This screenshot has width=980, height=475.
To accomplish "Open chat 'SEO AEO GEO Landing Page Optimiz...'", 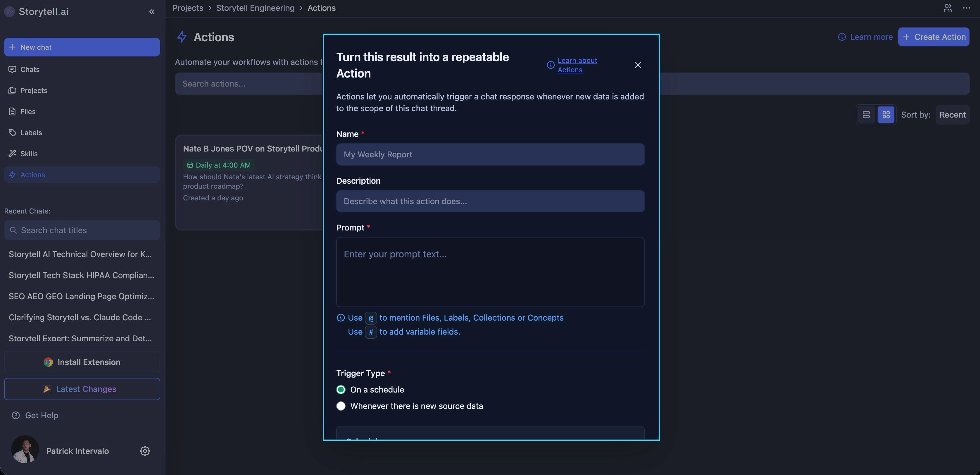I will click(x=81, y=296).
